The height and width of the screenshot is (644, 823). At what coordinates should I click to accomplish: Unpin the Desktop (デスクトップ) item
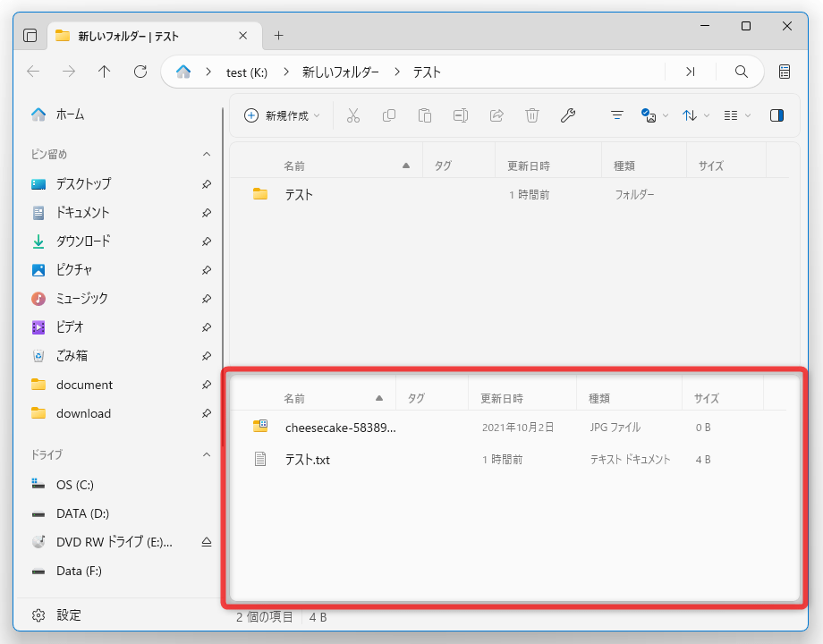coord(207,184)
